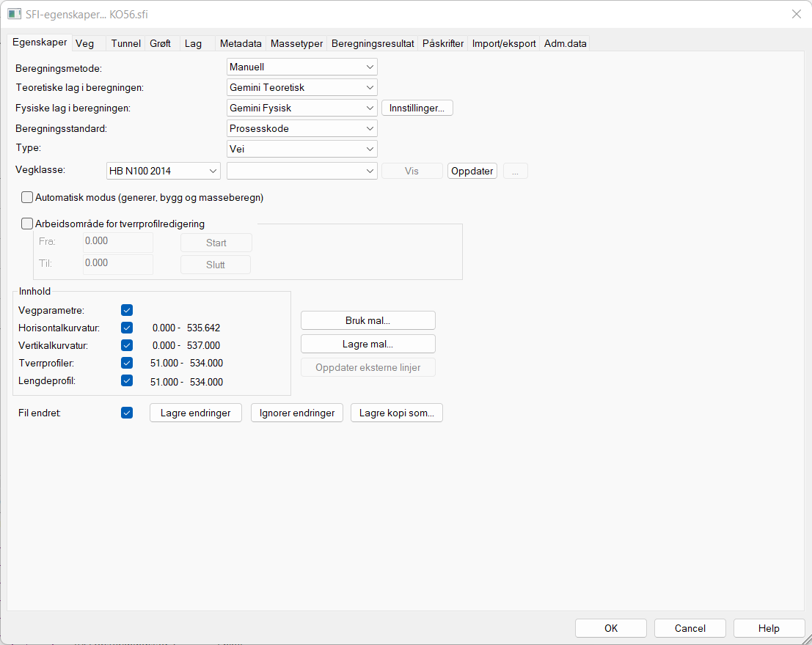
Task: Toggle the Fil endret checkbox
Action: tap(127, 413)
